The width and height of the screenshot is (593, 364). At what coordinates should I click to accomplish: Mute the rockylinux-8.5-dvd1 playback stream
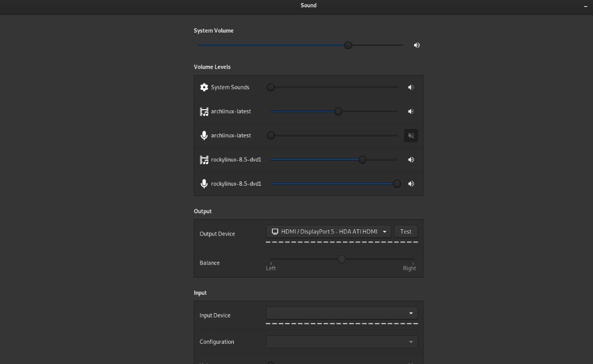[x=411, y=159]
